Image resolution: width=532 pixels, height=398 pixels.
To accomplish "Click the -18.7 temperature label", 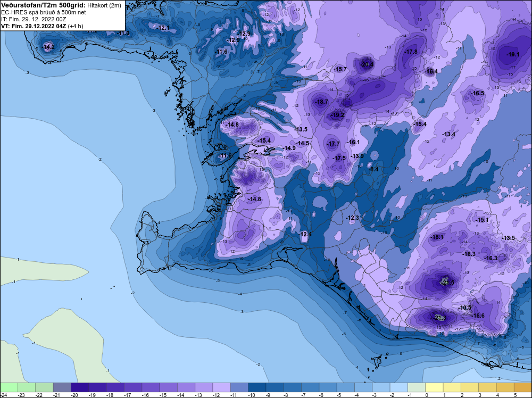I will 321,102.
